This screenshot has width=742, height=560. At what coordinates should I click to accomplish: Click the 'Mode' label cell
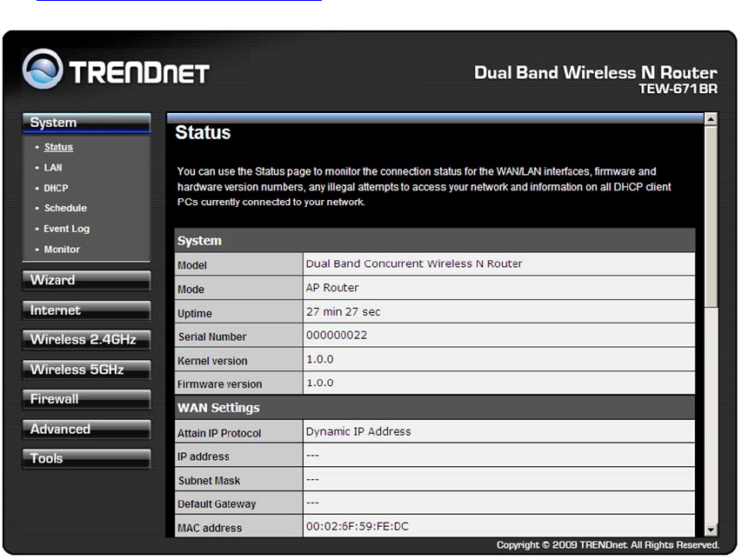click(238, 288)
